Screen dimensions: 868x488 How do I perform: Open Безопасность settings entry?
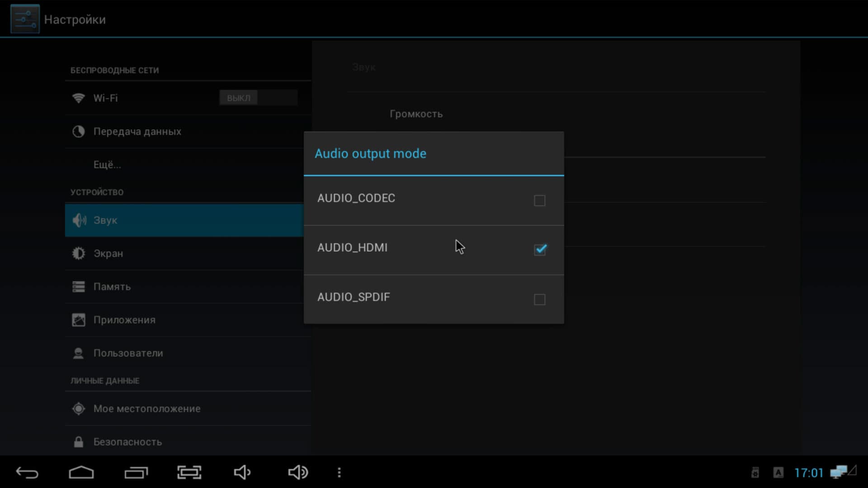tap(127, 442)
